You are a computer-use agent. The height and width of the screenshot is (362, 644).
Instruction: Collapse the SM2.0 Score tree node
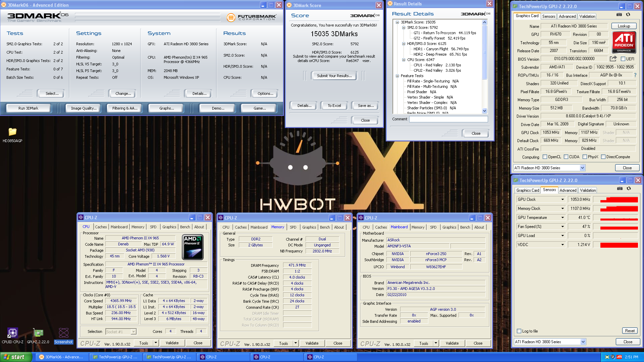(404, 27)
